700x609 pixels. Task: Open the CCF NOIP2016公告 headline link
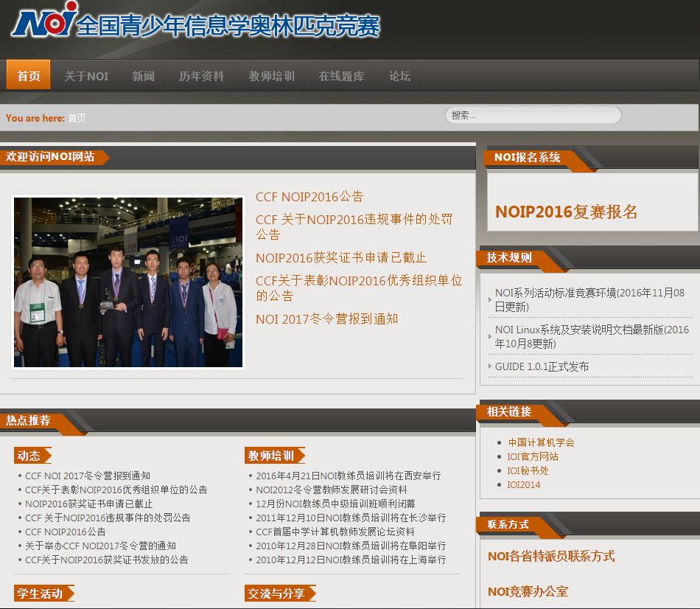pyautogui.click(x=309, y=197)
